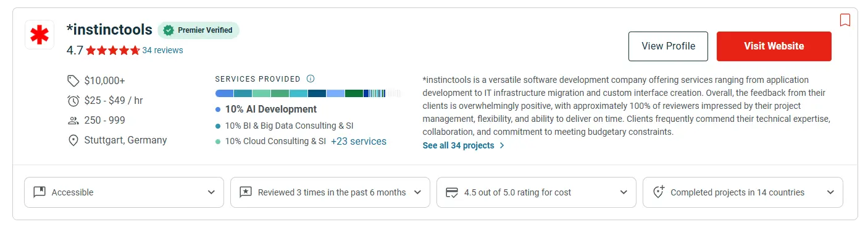
Task: Click the View Profile button
Action: tap(668, 46)
